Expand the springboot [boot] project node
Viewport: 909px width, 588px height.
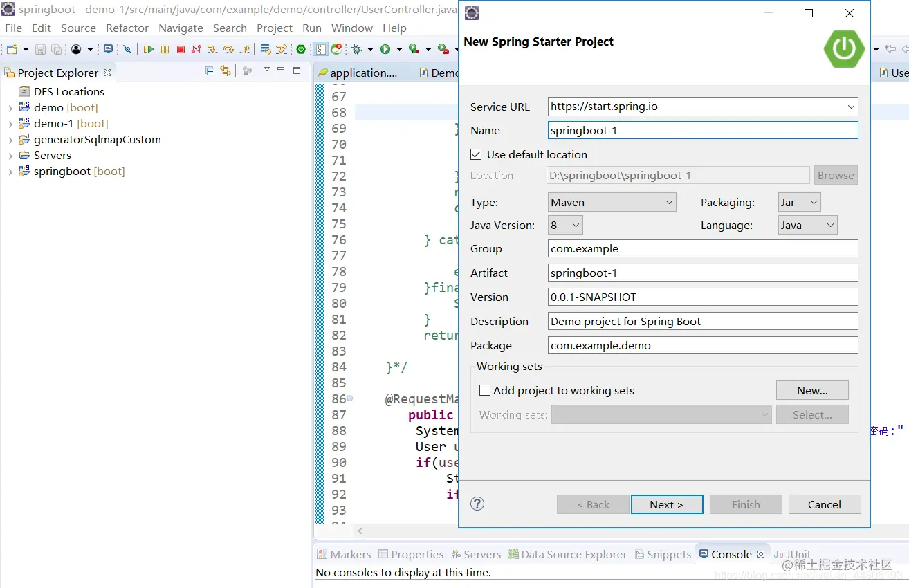coord(10,172)
